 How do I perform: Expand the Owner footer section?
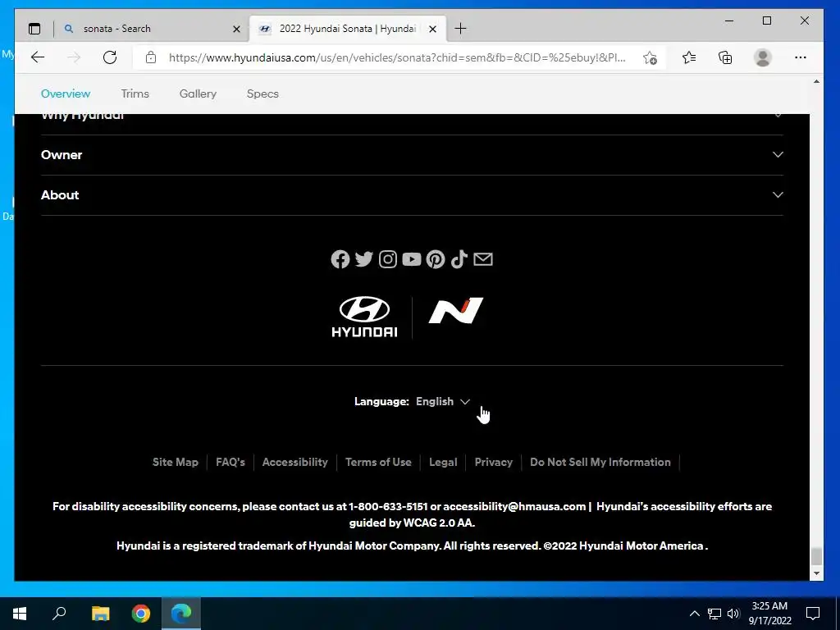(x=412, y=155)
